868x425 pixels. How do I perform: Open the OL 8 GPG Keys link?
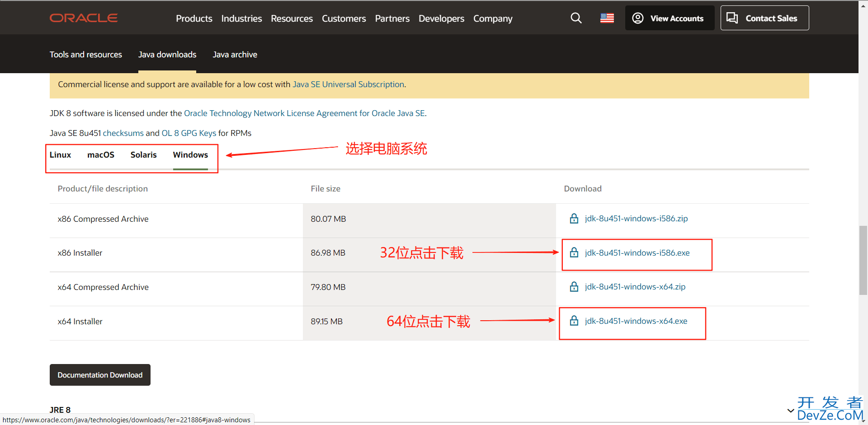point(189,133)
